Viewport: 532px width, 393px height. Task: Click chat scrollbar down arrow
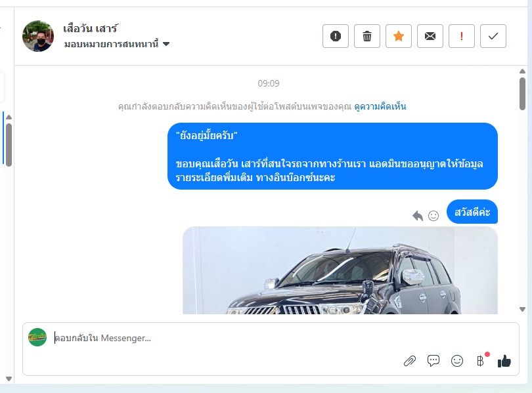click(x=523, y=309)
